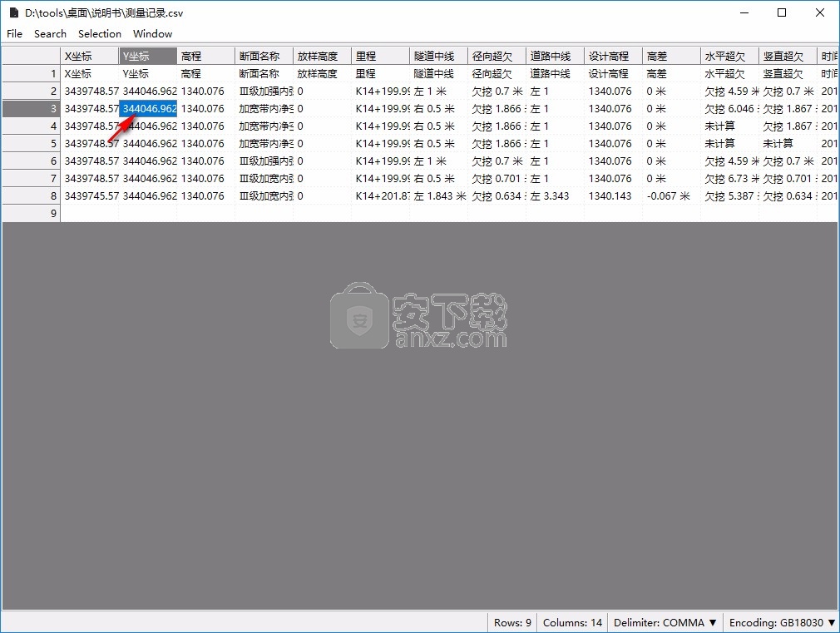This screenshot has width=840, height=633.
Task: Select cell -0.067 米 in row 8
Action: point(670,195)
